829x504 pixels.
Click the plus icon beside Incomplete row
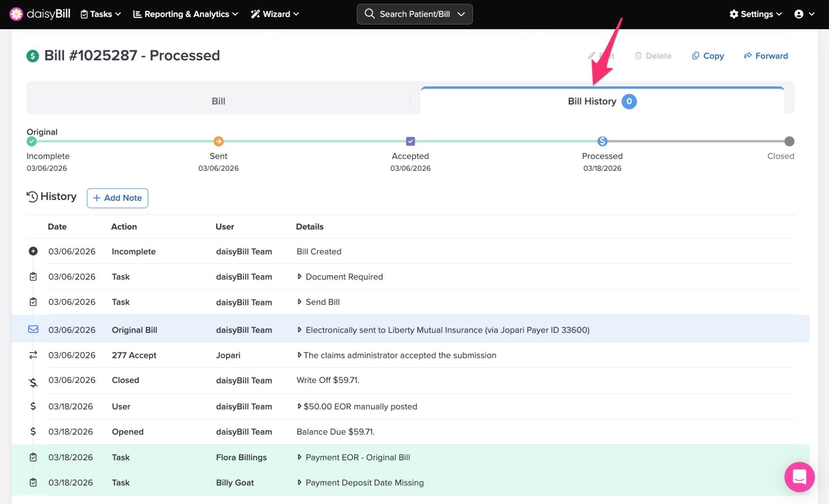pos(33,251)
